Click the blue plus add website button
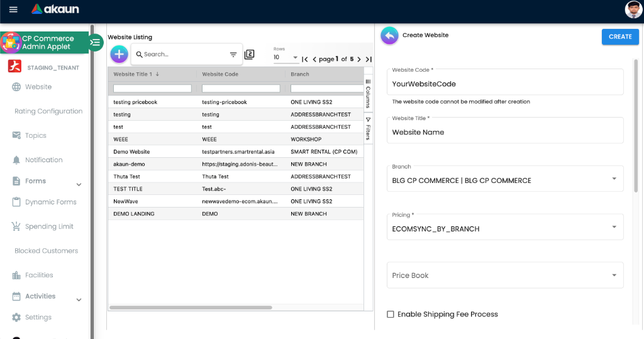644x339 pixels. 119,54
